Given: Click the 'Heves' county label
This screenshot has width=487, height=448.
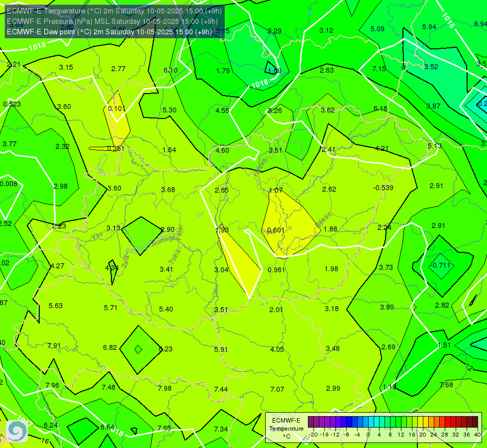Looking at the screenshot, I should pos(260,167).
